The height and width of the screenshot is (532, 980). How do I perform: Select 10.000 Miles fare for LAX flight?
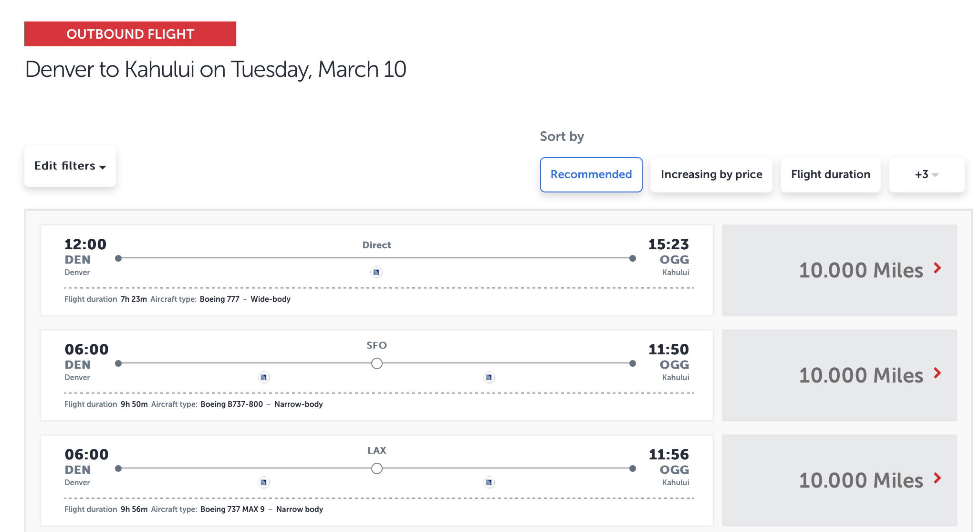[861, 480]
